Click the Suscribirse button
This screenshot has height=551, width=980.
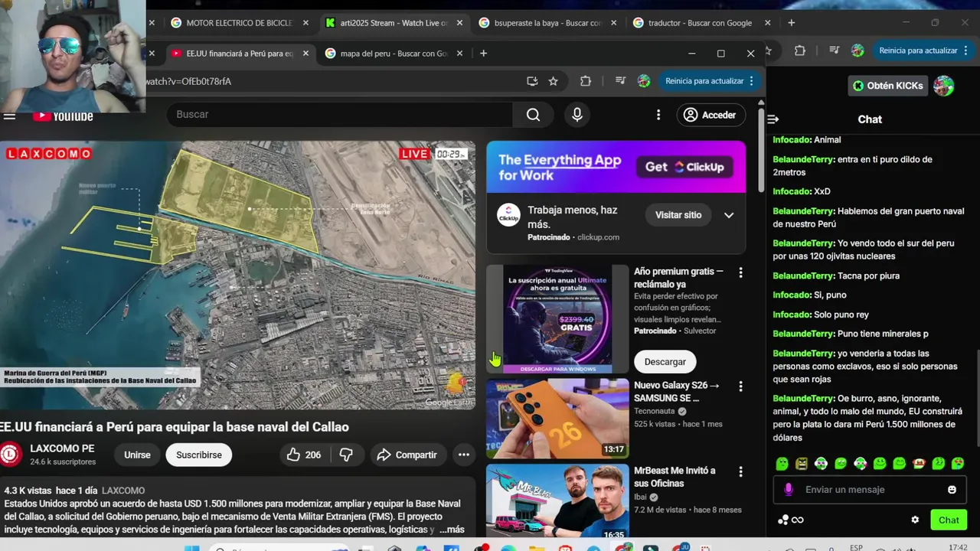coord(199,455)
